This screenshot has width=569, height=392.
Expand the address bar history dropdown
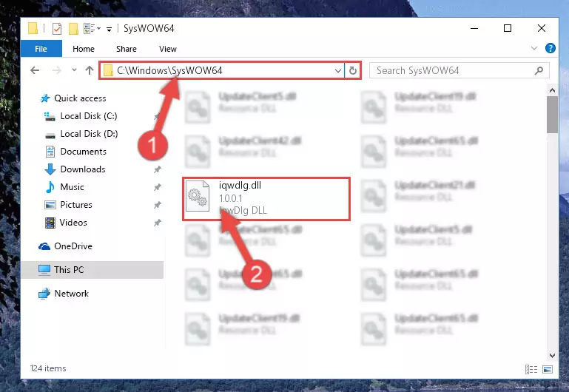tap(338, 70)
